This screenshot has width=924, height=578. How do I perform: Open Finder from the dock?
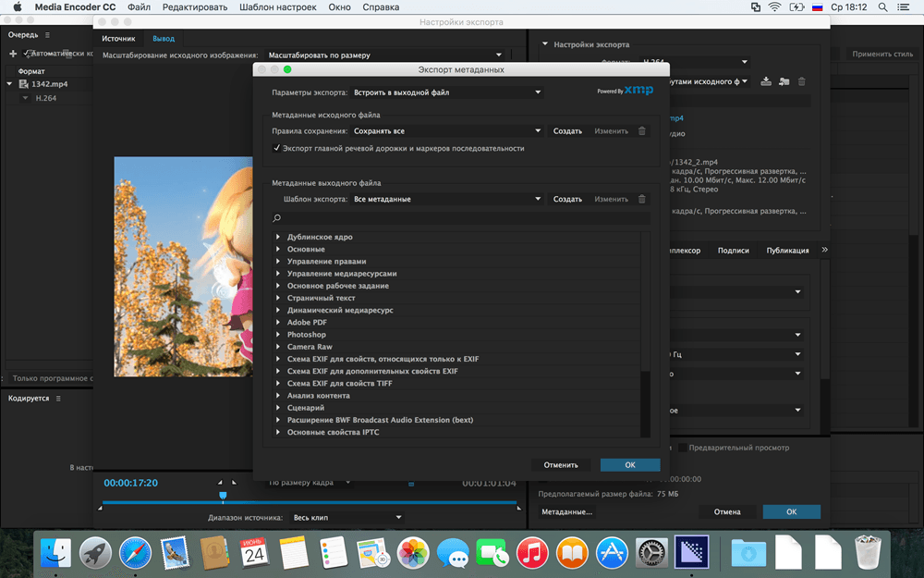click(x=56, y=553)
